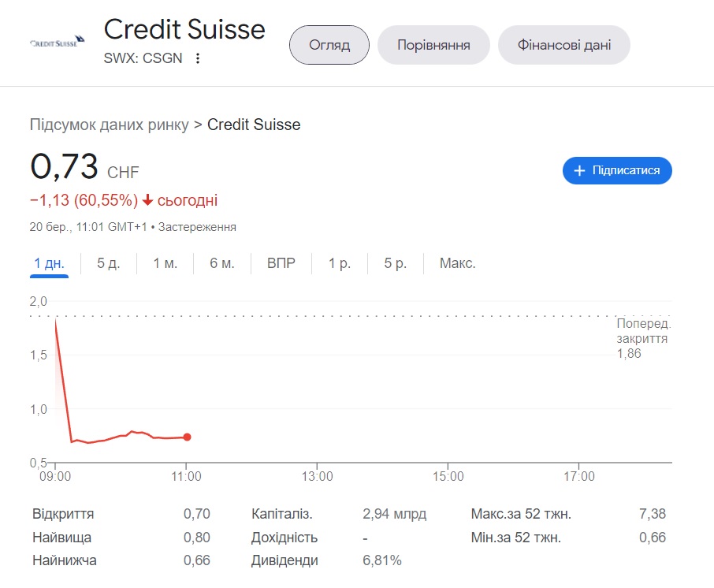The height and width of the screenshot is (588, 714).
Task: Select the Огляд tab
Action: (329, 45)
